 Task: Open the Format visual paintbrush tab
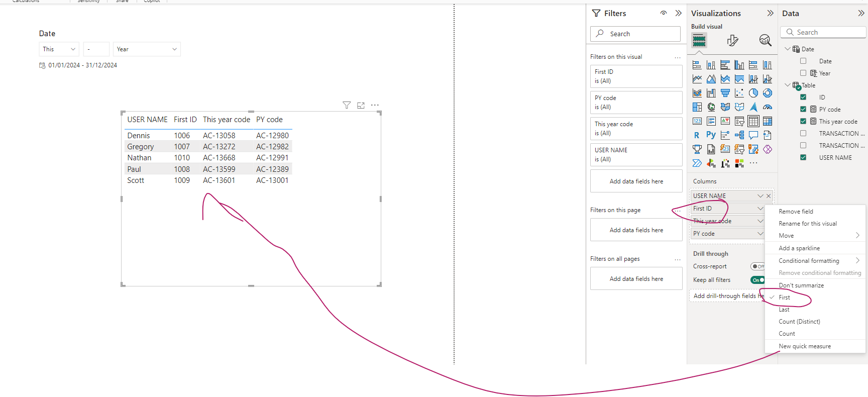pyautogui.click(x=732, y=40)
